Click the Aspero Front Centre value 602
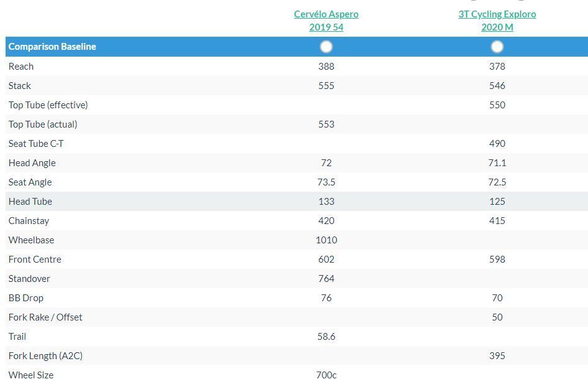The height and width of the screenshot is (384, 588). coord(326,260)
